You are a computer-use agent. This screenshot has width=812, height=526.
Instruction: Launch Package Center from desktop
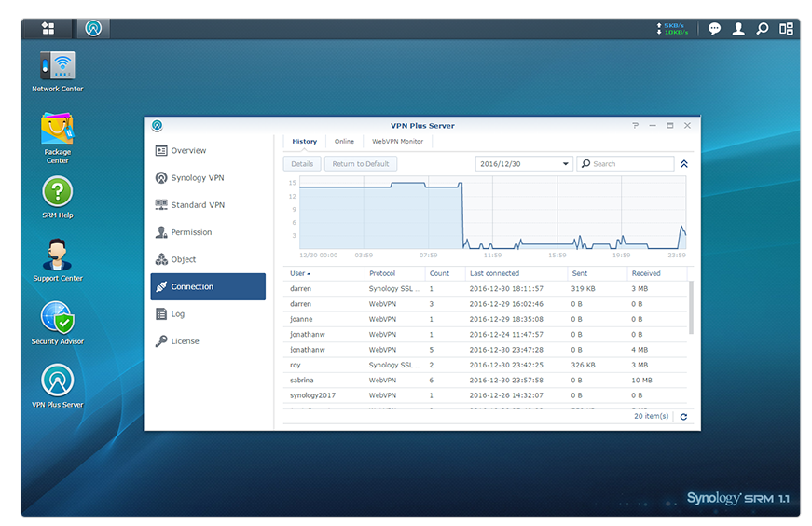[x=58, y=130]
